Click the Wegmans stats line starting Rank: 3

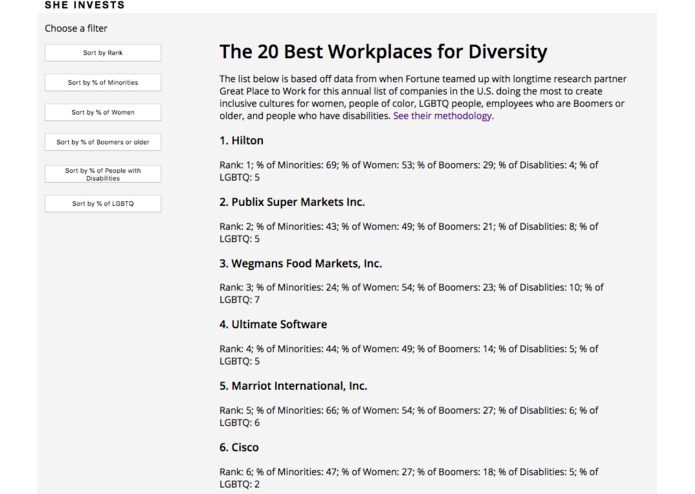click(411, 293)
